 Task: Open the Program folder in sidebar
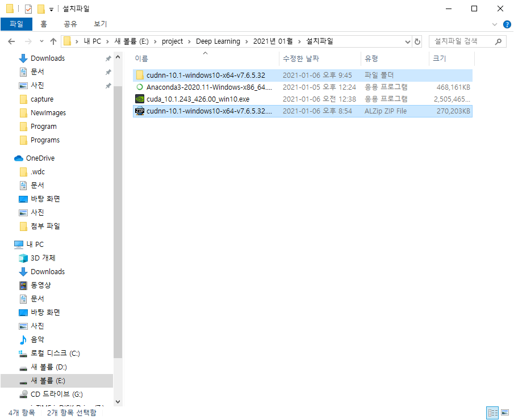(x=43, y=127)
